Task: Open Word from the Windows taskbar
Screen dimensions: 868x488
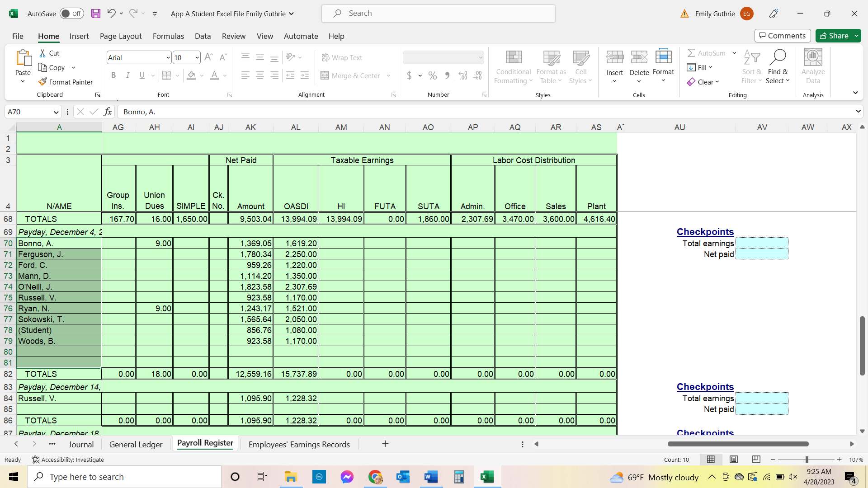Action: pos(431,477)
